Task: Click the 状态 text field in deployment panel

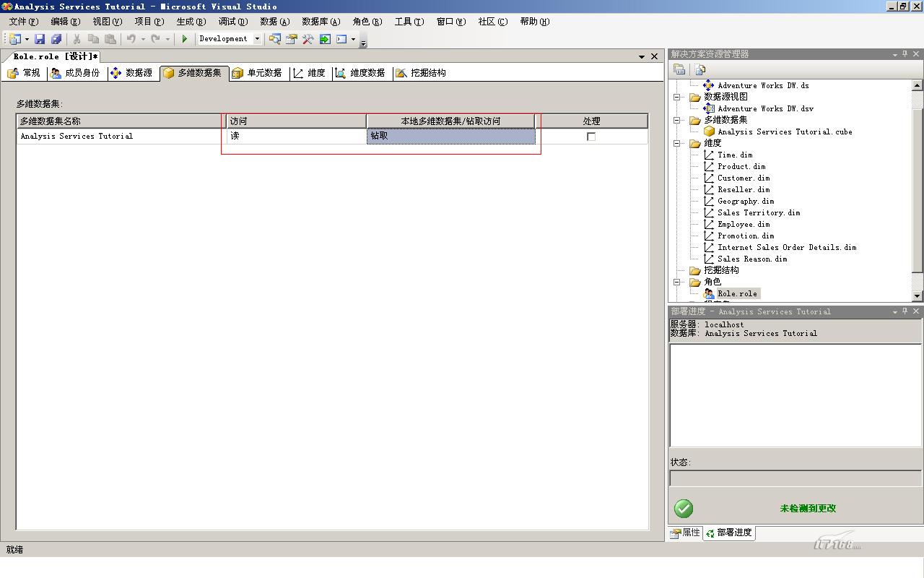Action: pos(796,478)
